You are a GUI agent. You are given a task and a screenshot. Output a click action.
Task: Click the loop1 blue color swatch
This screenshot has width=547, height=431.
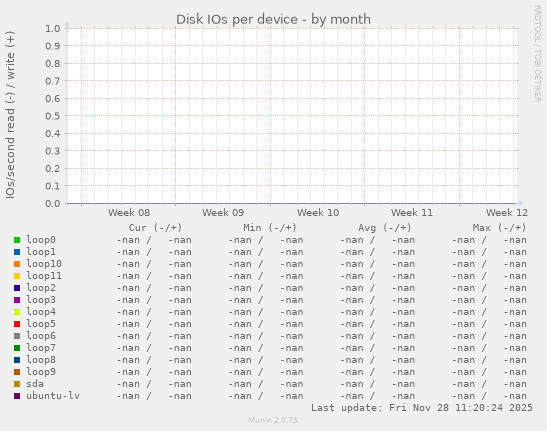[17, 252]
